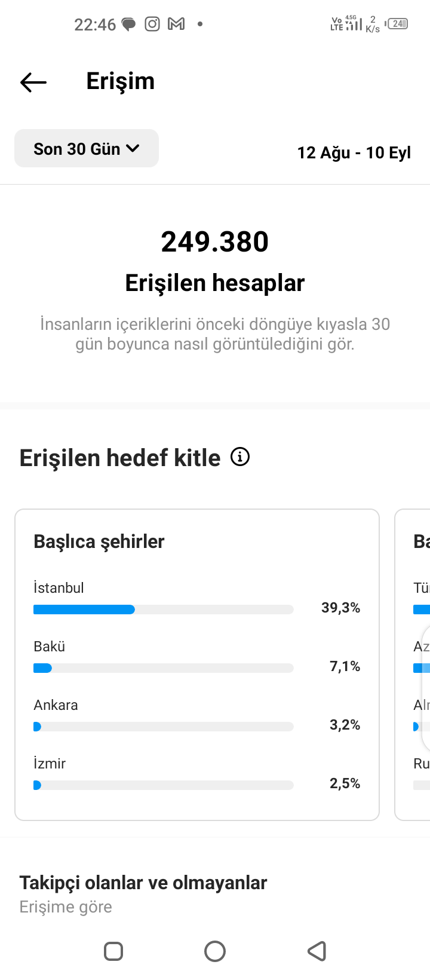Tap the Android recent apps square button
Viewport: 430px width, 980px height.
tap(113, 951)
